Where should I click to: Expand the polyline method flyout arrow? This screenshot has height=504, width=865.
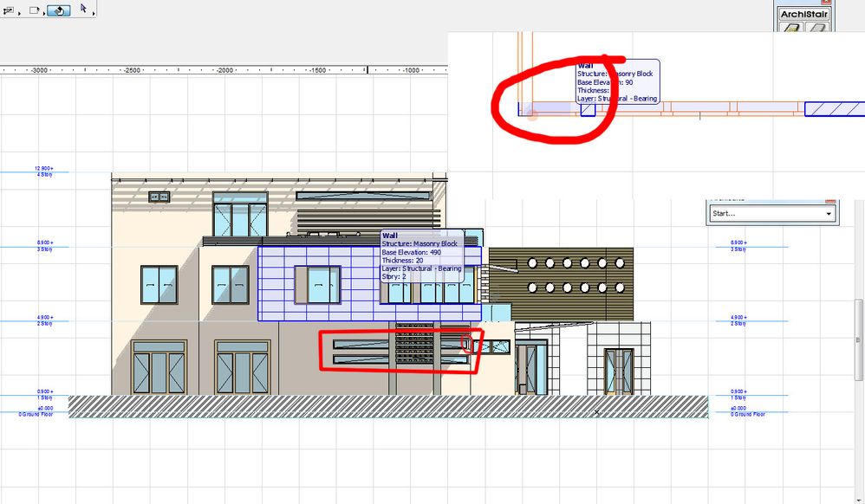19,13
